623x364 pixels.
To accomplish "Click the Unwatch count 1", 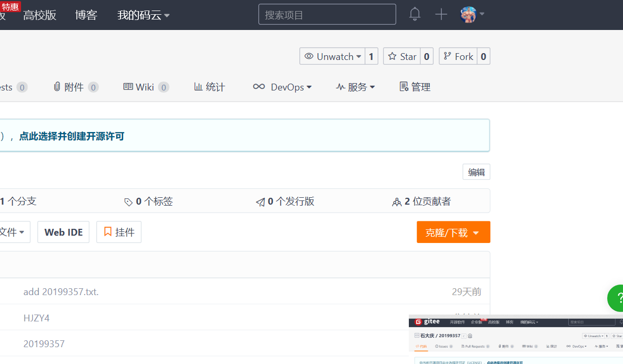I will coord(371,56).
